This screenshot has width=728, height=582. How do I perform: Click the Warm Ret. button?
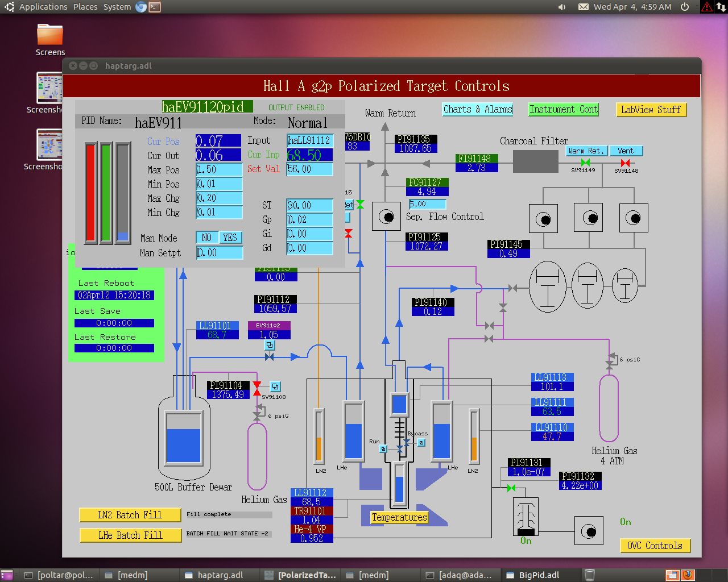(587, 151)
